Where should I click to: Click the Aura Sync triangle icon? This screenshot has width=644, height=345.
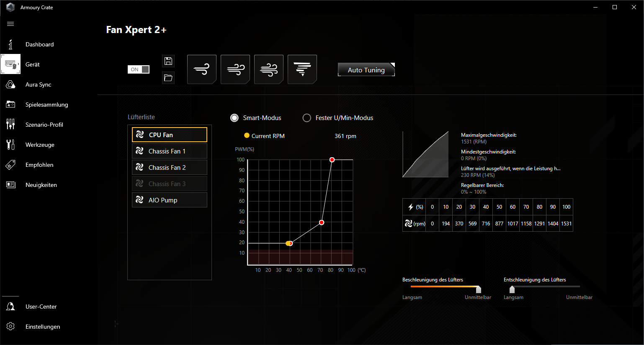10,84
